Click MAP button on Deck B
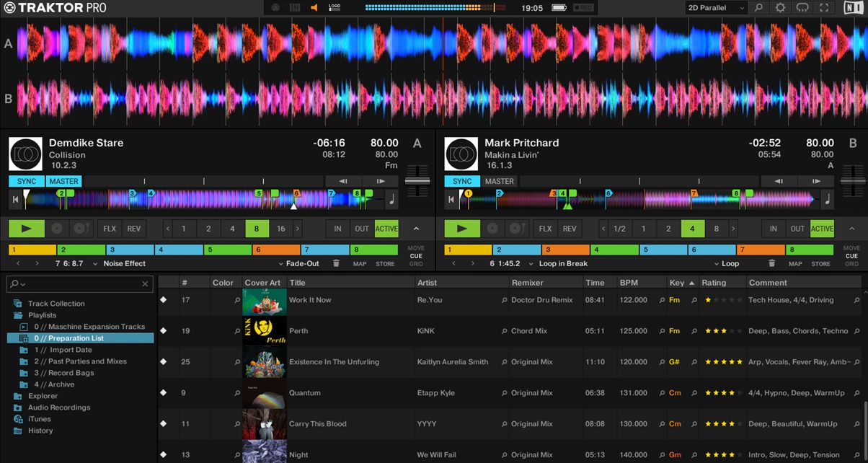The image size is (868, 463). [795, 264]
